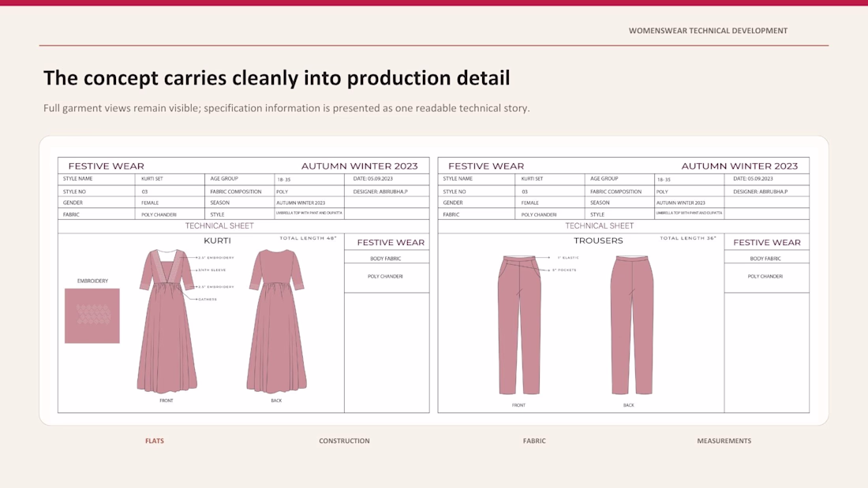Screen dimensions: 868x488
Task: Click the 2.5" EMBROIDERY callout pointing to sleeve cuff
Action: (x=216, y=287)
